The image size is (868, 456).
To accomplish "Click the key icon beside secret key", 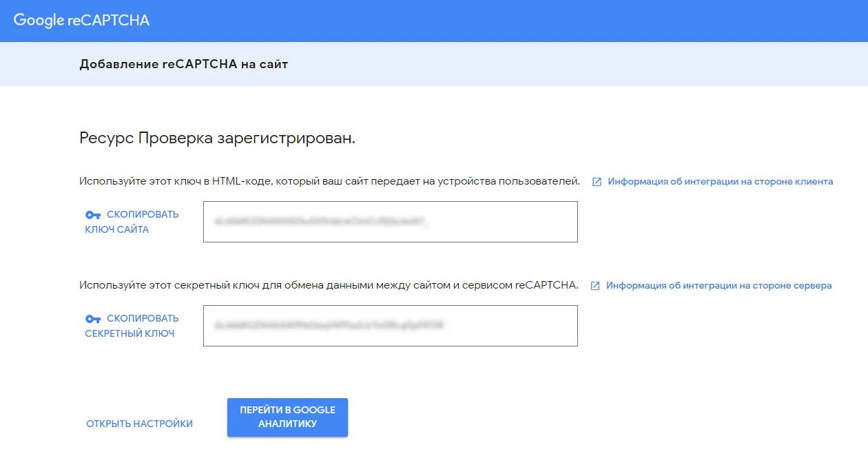I will [93, 319].
